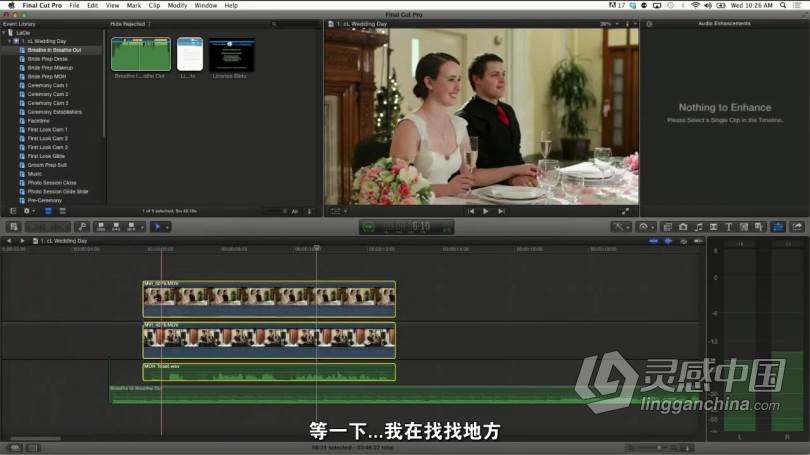Click the Share export icon
Screen dimensions: 810x455
(x=797, y=227)
